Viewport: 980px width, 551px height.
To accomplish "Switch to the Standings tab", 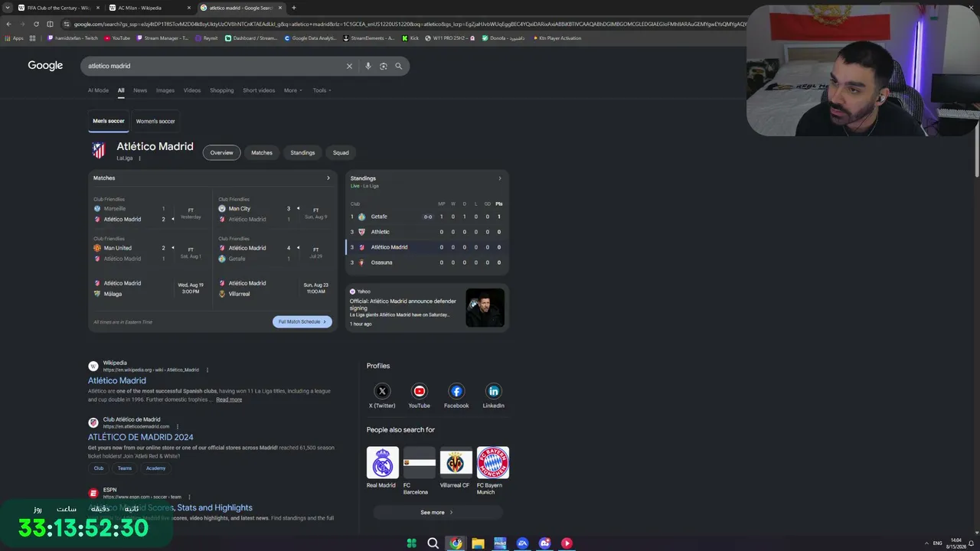I will [302, 153].
